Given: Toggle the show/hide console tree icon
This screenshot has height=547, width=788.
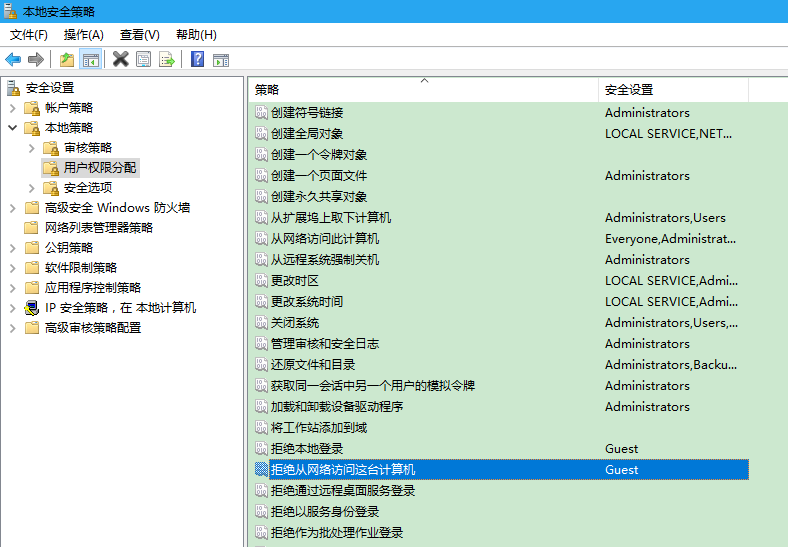Looking at the screenshot, I should pos(91,59).
